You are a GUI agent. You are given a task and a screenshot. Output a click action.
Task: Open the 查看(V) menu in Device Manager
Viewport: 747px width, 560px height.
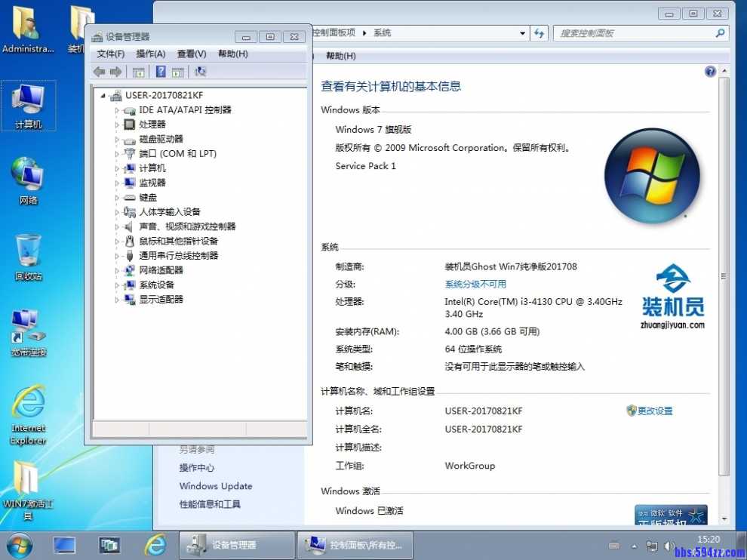[x=191, y=54]
